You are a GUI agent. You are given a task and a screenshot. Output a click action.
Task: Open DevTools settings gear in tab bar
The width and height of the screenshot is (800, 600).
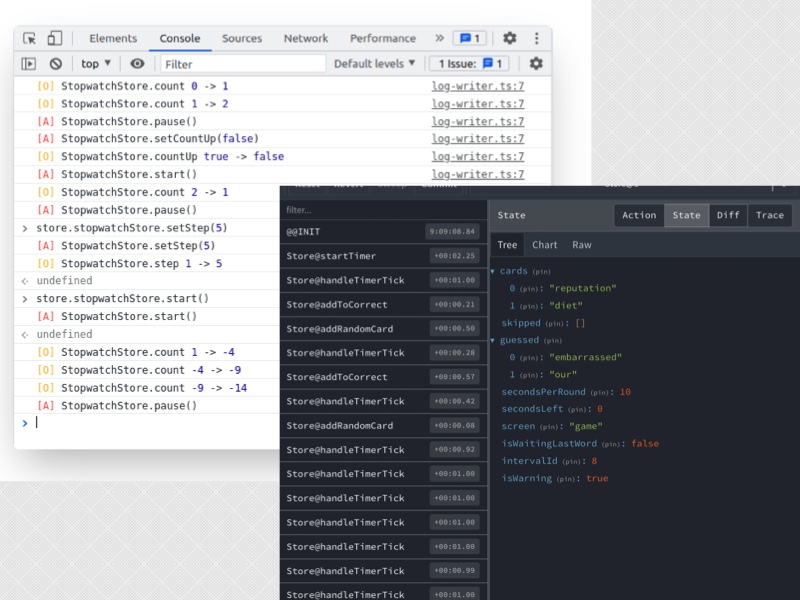click(x=510, y=38)
